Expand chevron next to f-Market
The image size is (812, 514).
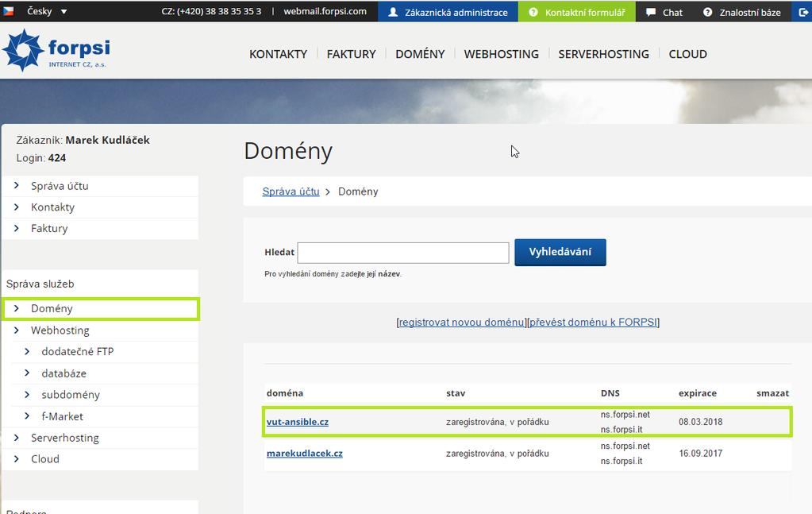pos(28,416)
